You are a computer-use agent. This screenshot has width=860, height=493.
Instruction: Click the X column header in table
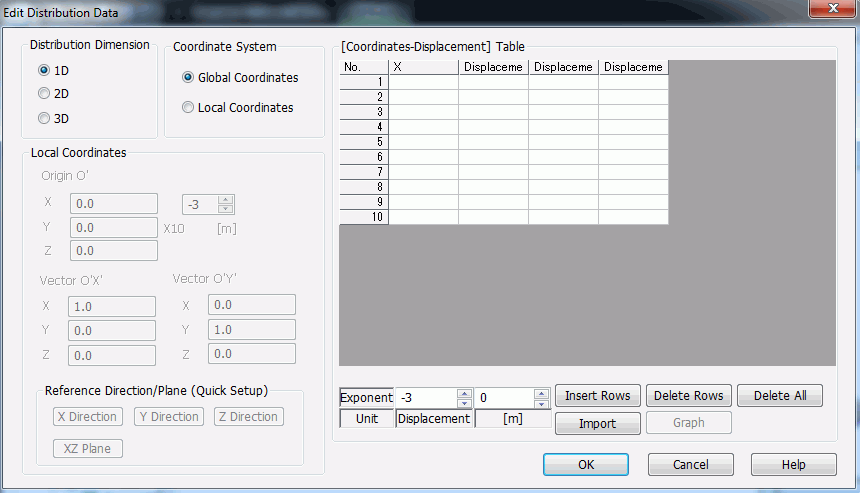[x=423, y=67]
